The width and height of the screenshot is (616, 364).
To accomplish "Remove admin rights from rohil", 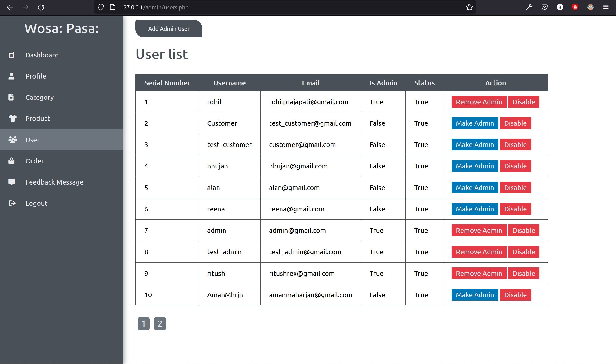I will point(479,102).
